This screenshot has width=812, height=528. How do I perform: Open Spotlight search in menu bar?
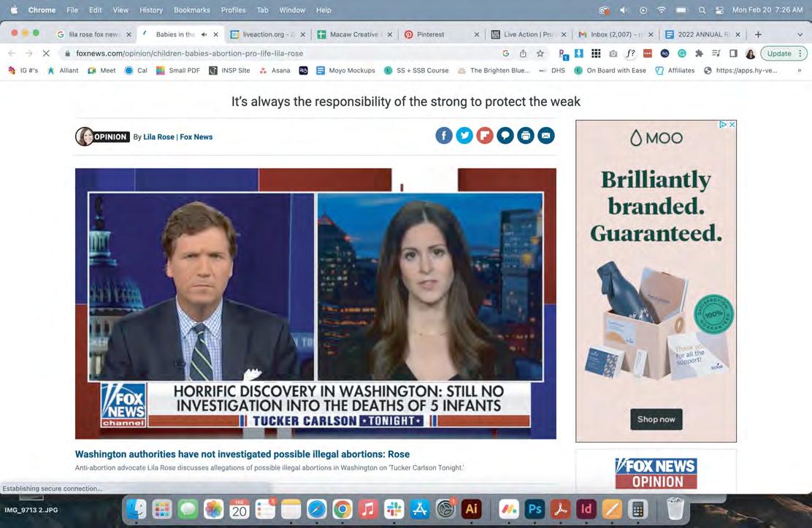tap(702, 9)
